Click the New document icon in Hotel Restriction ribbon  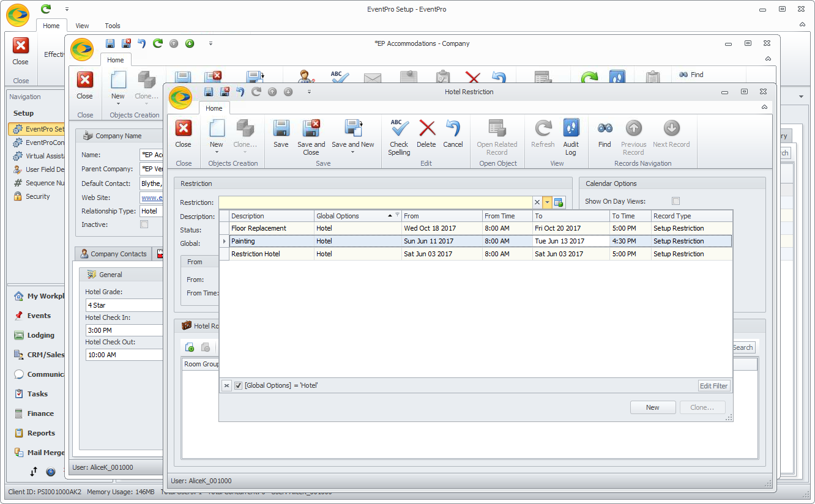tap(217, 128)
